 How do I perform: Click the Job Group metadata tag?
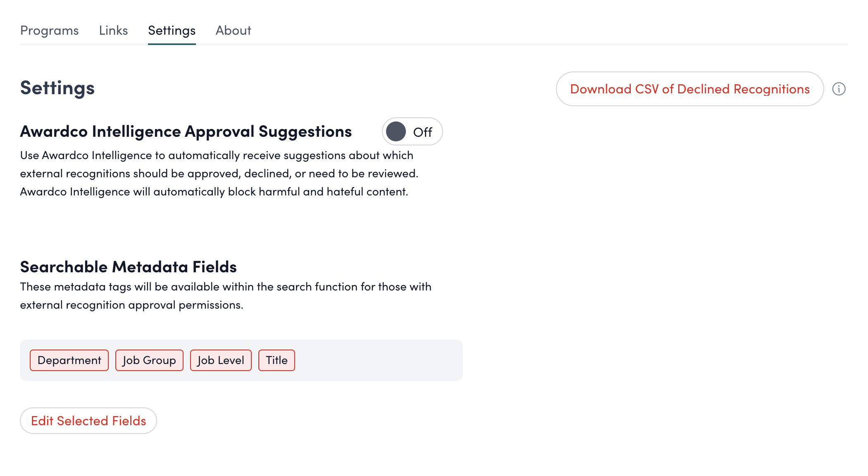[149, 360]
